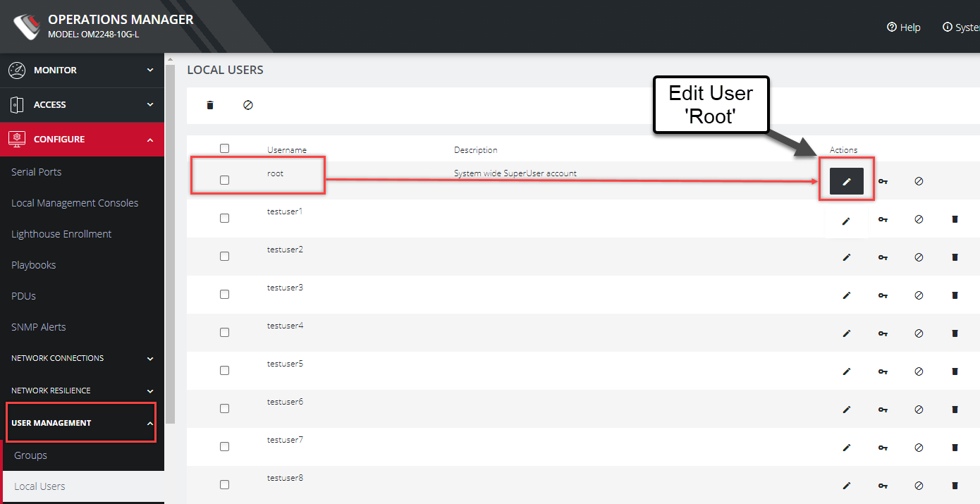
Task: Open the SNMP Alerts page
Action: coord(39,327)
